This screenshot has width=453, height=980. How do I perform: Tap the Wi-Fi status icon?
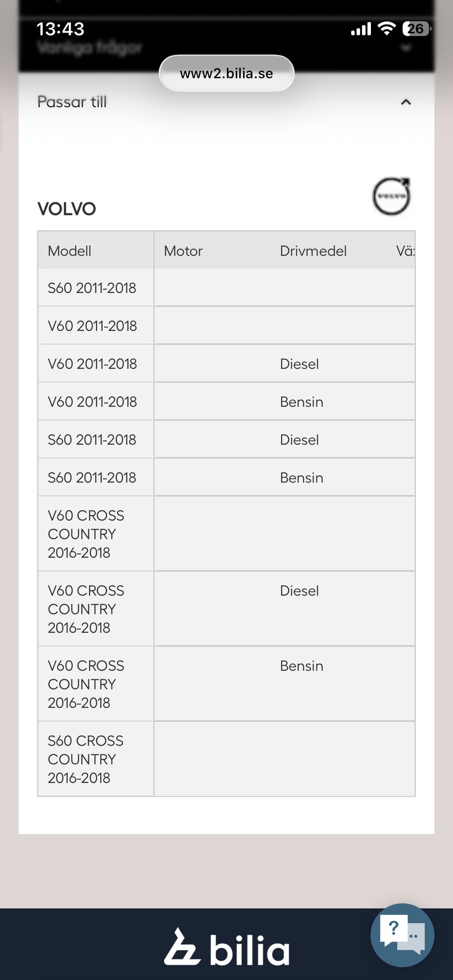pos(387,29)
